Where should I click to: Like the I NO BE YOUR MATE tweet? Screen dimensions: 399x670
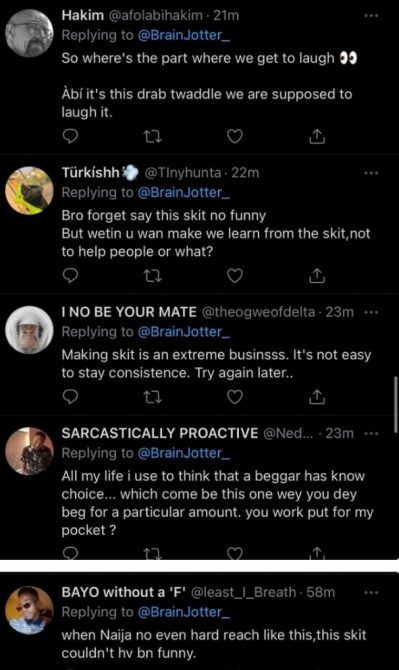234,397
